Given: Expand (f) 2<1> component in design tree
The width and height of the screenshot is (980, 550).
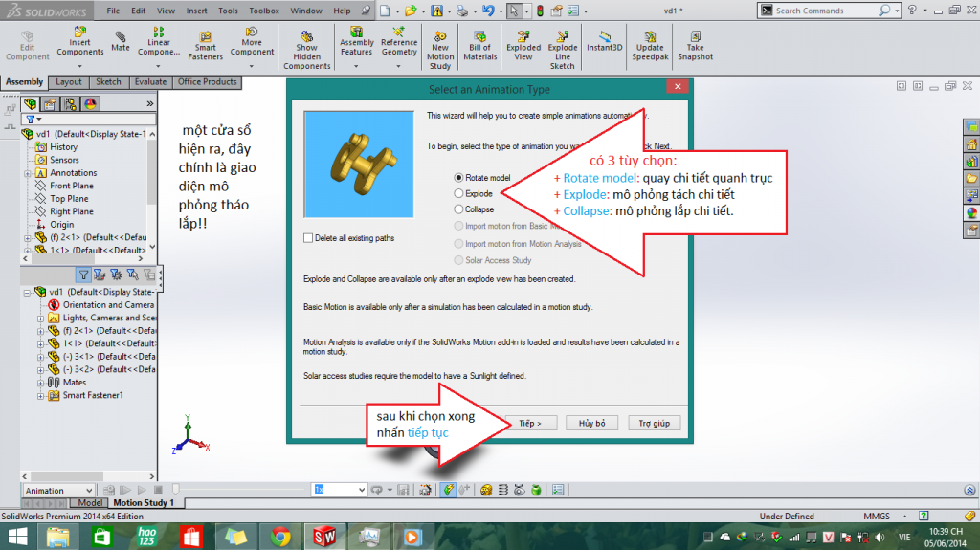Looking at the screenshot, I should [28, 237].
